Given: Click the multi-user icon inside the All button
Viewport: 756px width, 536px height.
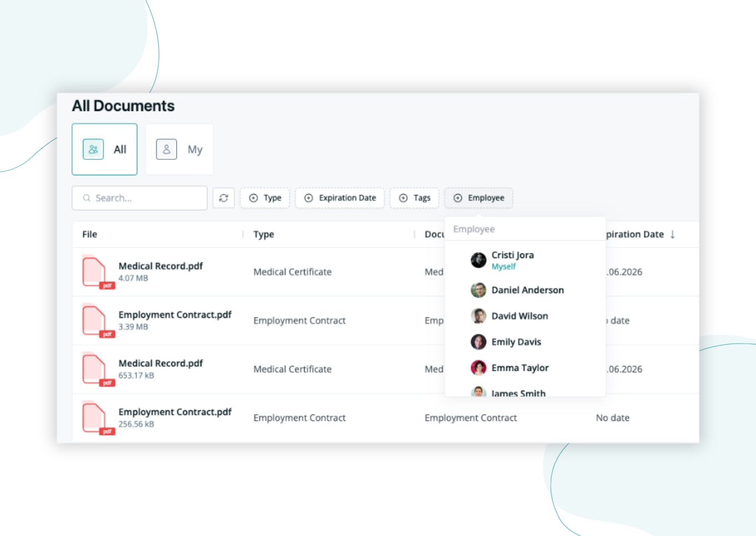Looking at the screenshot, I should [93, 149].
